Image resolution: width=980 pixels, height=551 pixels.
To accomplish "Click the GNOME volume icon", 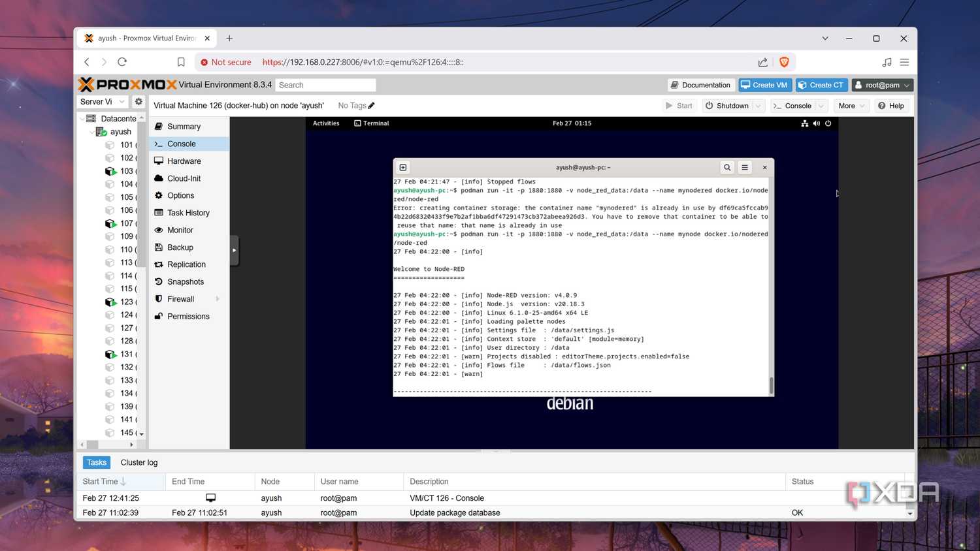I will [816, 123].
